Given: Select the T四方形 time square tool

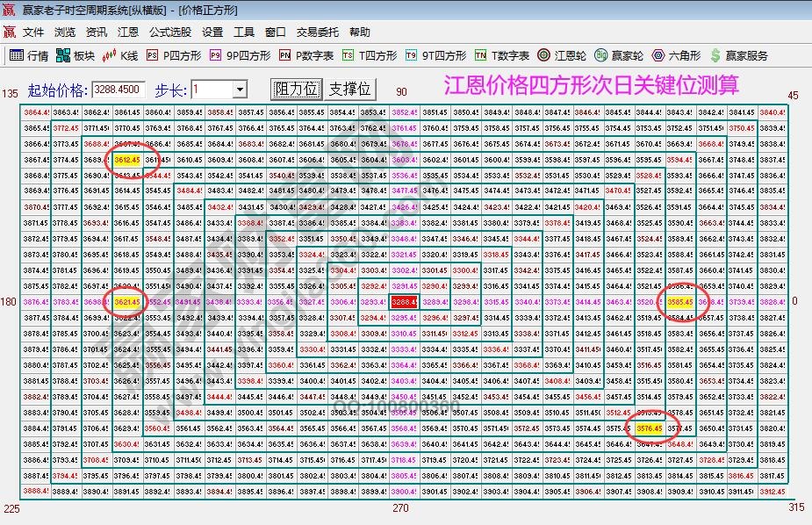Looking at the screenshot, I should coord(366,54).
